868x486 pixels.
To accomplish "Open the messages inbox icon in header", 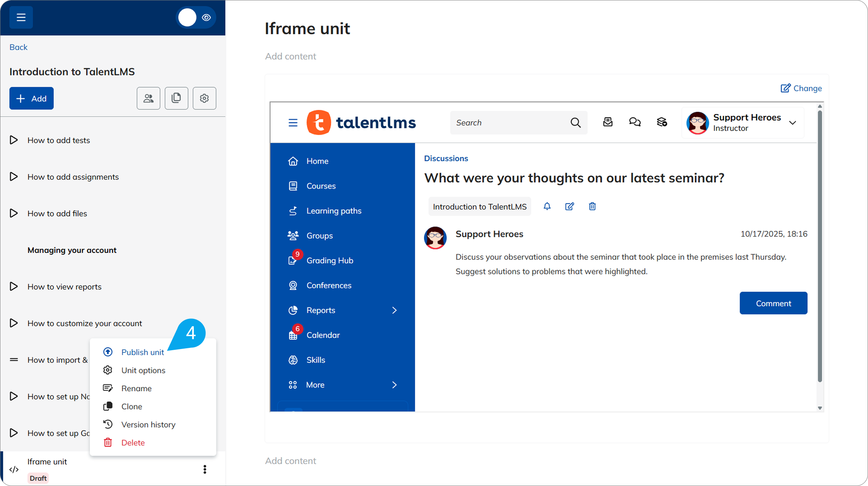I will pyautogui.click(x=607, y=122).
